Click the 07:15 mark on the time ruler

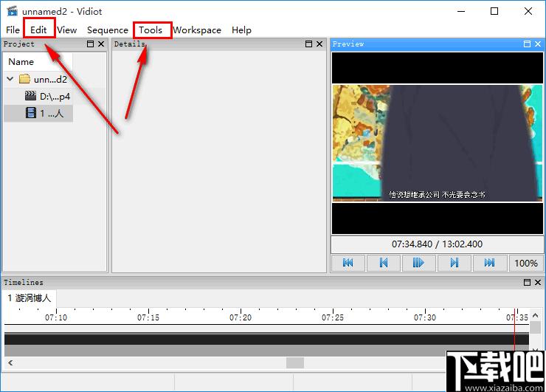point(148,317)
